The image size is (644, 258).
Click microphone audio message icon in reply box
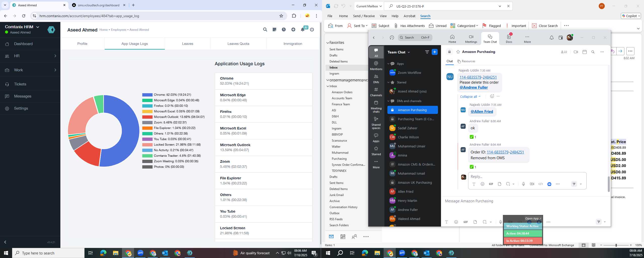pyautogui.click(x=524, y=184)
